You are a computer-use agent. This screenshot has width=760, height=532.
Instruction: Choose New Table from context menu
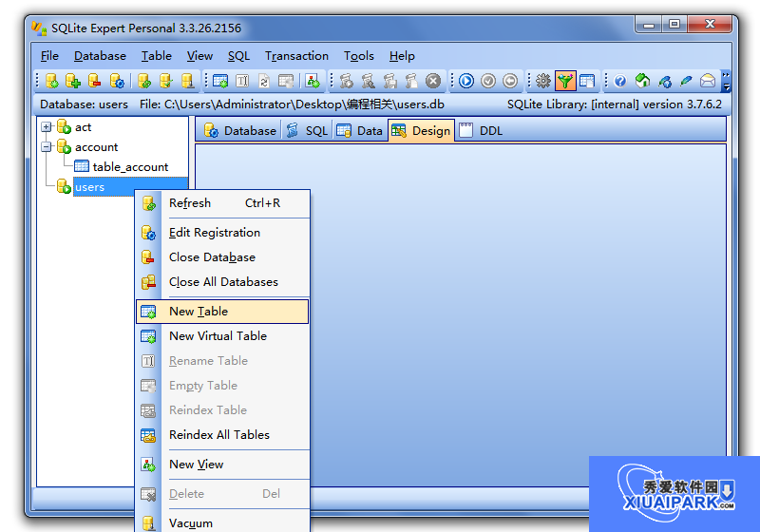pos(222,312)
